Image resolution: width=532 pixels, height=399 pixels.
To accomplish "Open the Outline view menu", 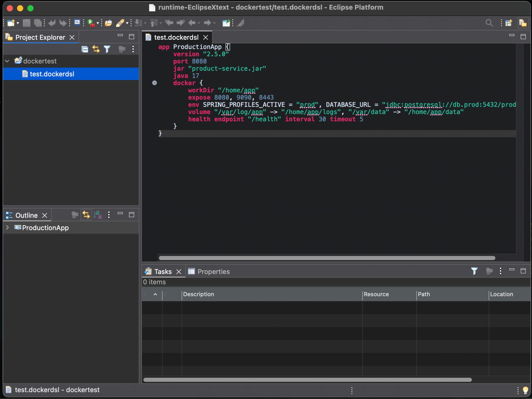I will click(109, 215).
